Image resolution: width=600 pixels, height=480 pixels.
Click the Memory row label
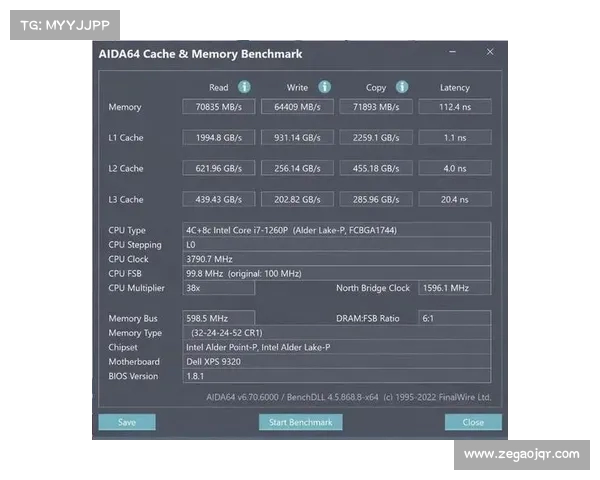[x=125, y=107]
